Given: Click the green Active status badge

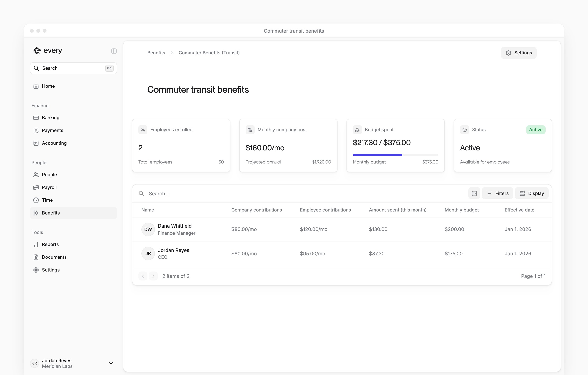Looking at the screenshot, I should tap(536, 130).
